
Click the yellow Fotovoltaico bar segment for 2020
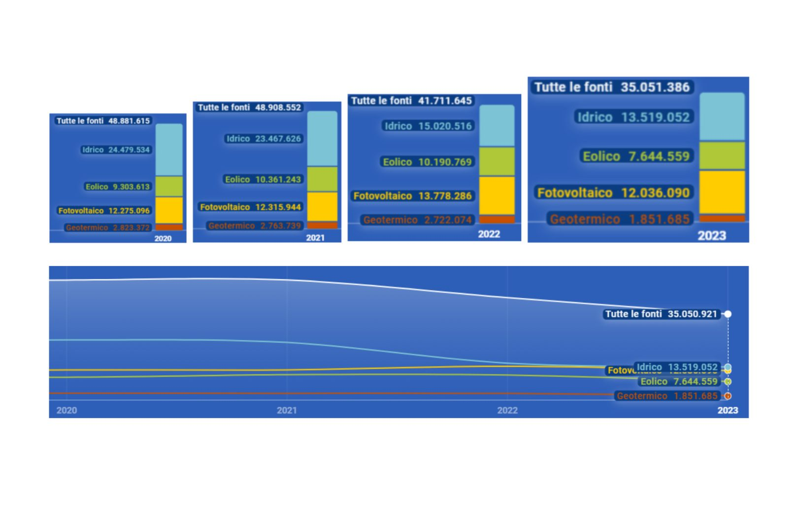point(169,210)
